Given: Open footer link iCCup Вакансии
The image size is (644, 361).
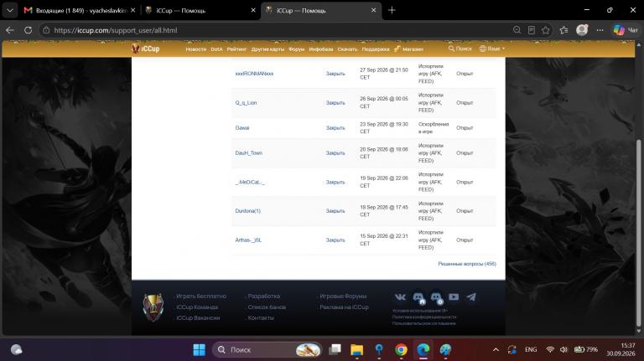Looking at the screenshot, I should tap(198, 318).
